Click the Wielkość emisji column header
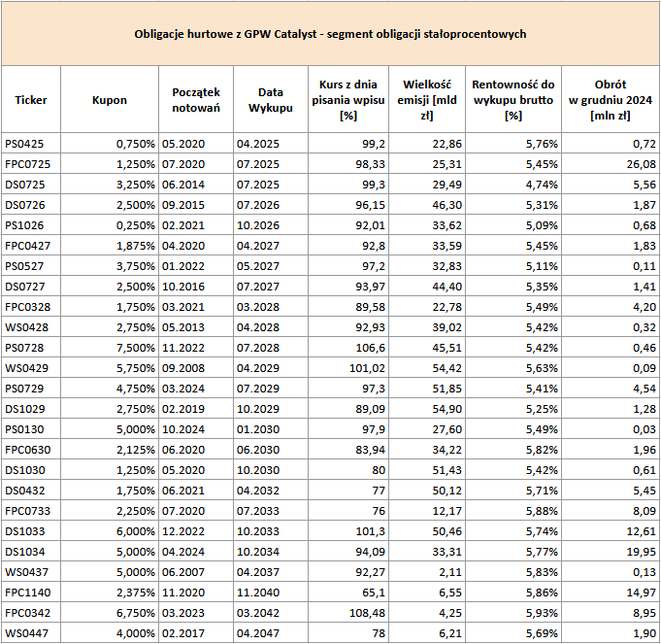This screenshot has height=644, width=661. point(427,100)
